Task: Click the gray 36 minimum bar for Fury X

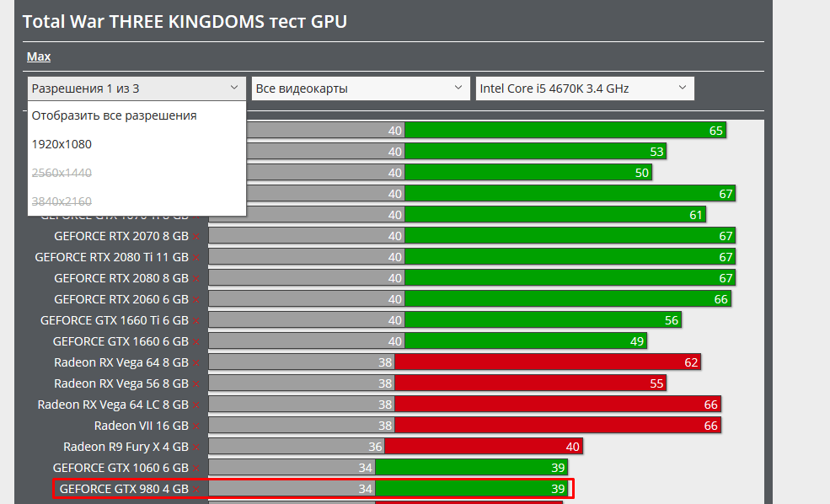Action: coord(297,447)
